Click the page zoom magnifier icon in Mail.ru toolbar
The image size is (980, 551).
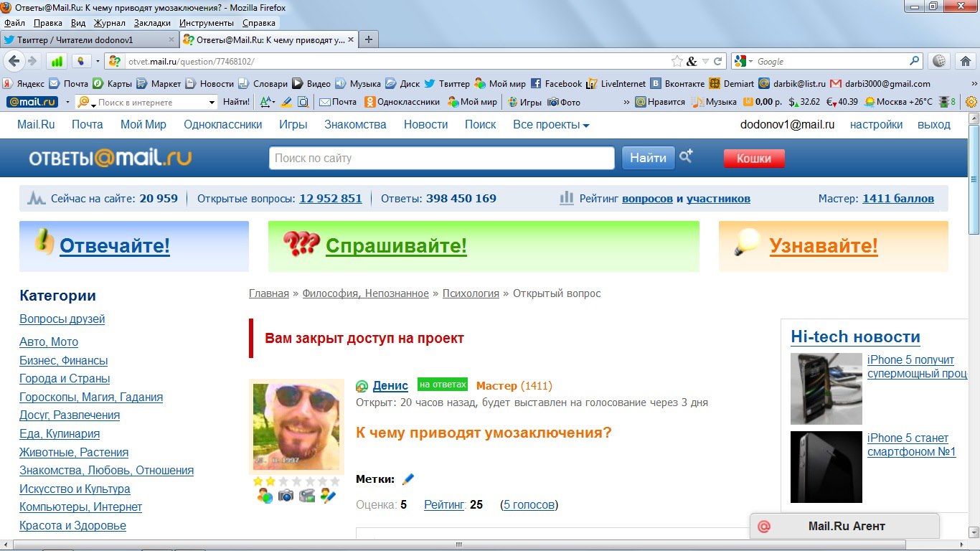click(x=303, y=102)
